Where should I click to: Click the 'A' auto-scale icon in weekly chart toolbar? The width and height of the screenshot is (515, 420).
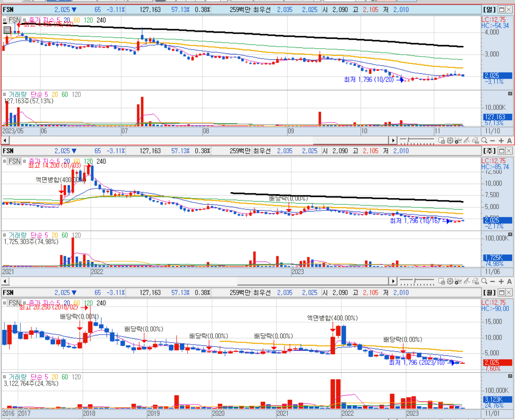click(509, 281)
